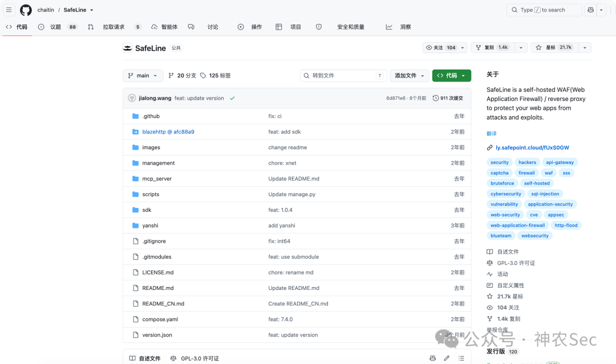
Task: Open the 安全和质量 tab
Action: point(341,27)
